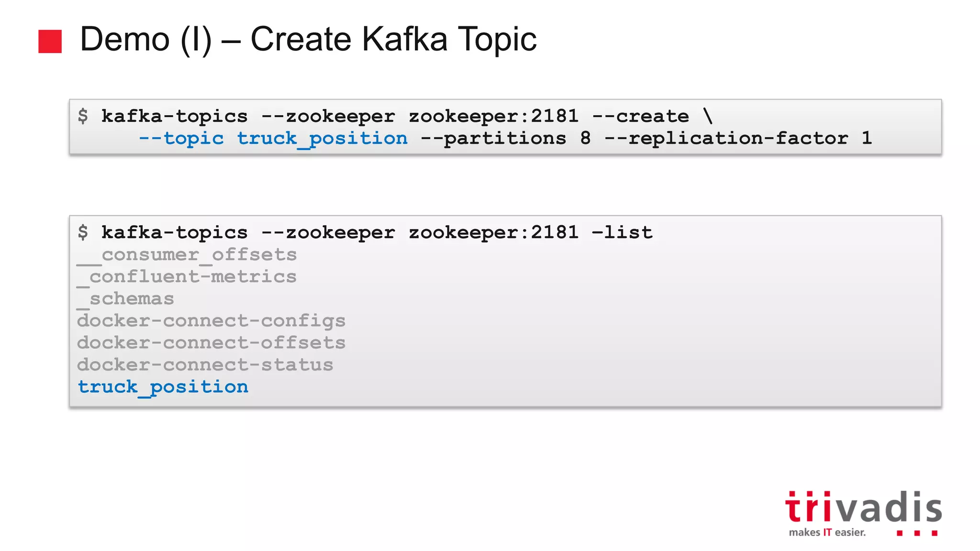980x551 pixels.
Task: Click 'truck_position' in the create command
Action: (x=323, y=139)
